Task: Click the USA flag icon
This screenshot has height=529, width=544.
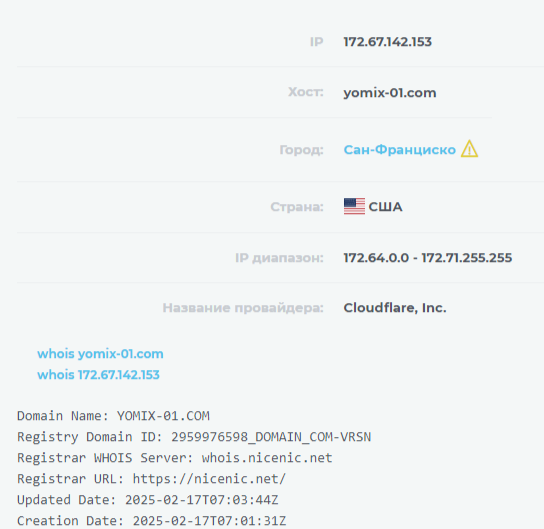Action: 354,206
